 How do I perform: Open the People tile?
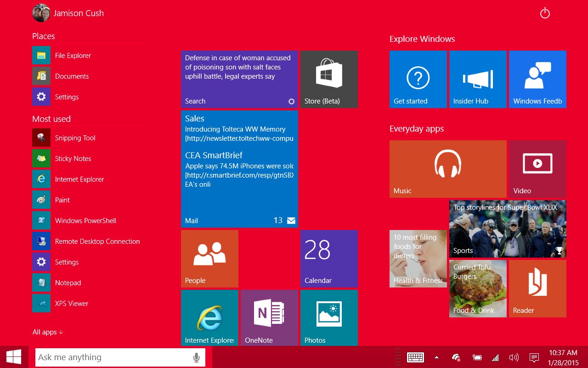pos(209,259)
